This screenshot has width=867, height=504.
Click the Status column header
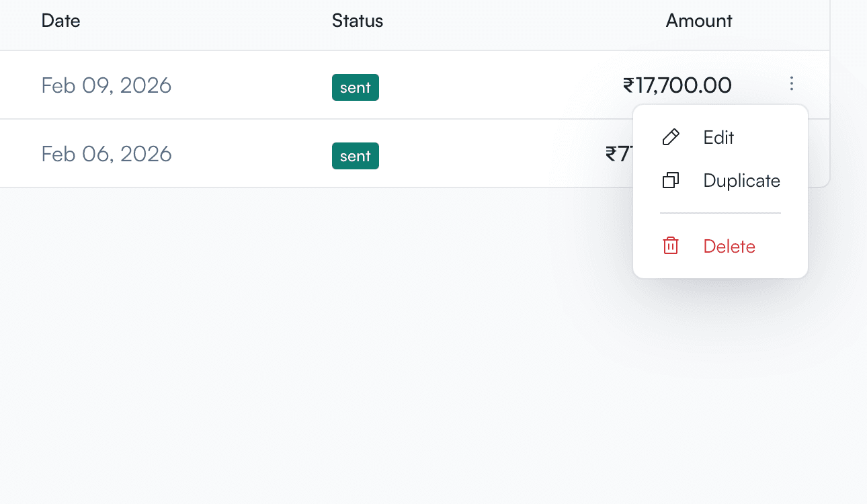tap(358, 21)
